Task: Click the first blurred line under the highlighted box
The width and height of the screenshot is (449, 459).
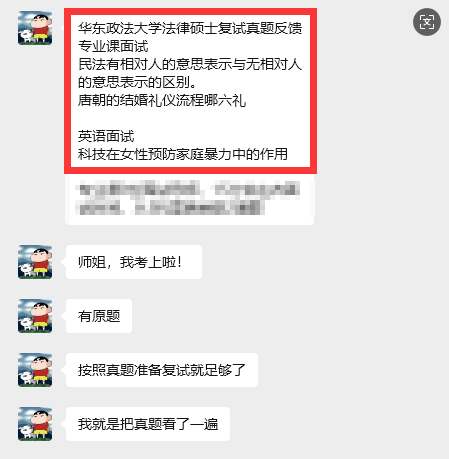Action: coord(189,189)
